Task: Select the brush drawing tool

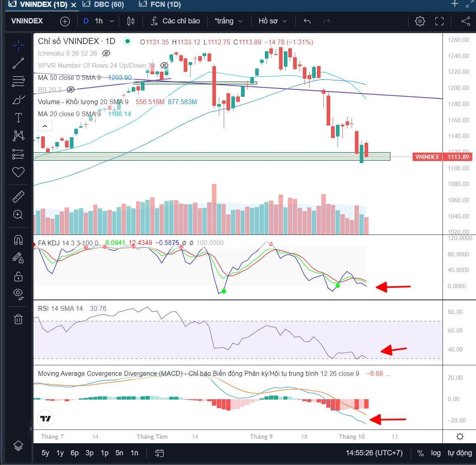Action: pos(18,100)
